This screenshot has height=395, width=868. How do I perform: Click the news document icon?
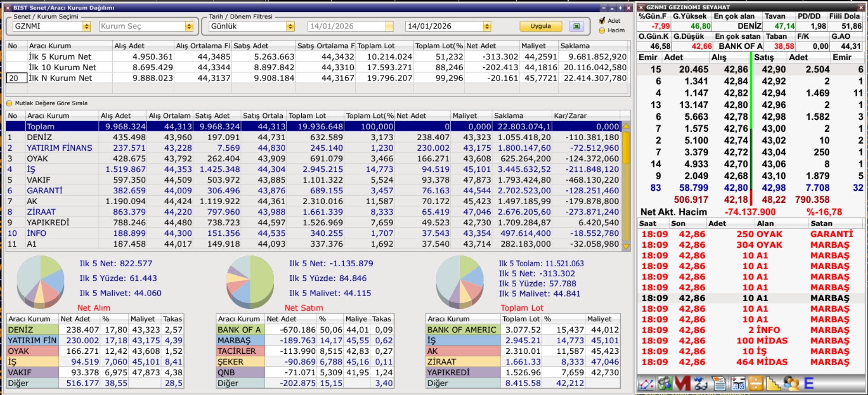[719, 383]
